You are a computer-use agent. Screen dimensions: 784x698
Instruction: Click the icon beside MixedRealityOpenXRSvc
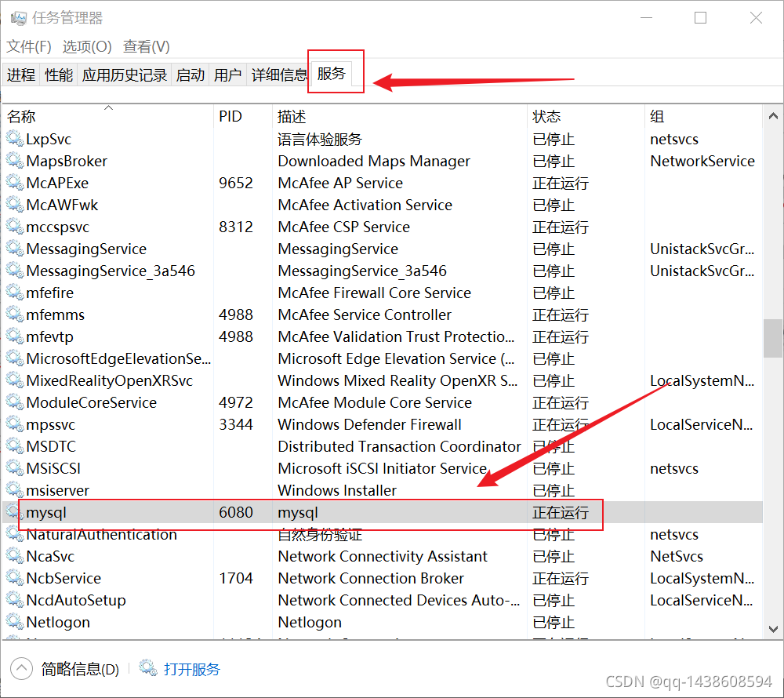tap(14, 380)
